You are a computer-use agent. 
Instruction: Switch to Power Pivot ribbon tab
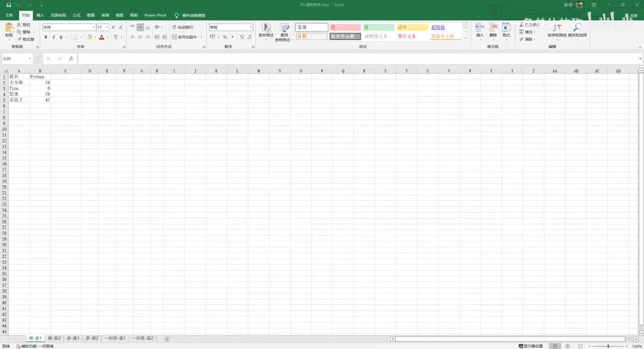[155, 15]
